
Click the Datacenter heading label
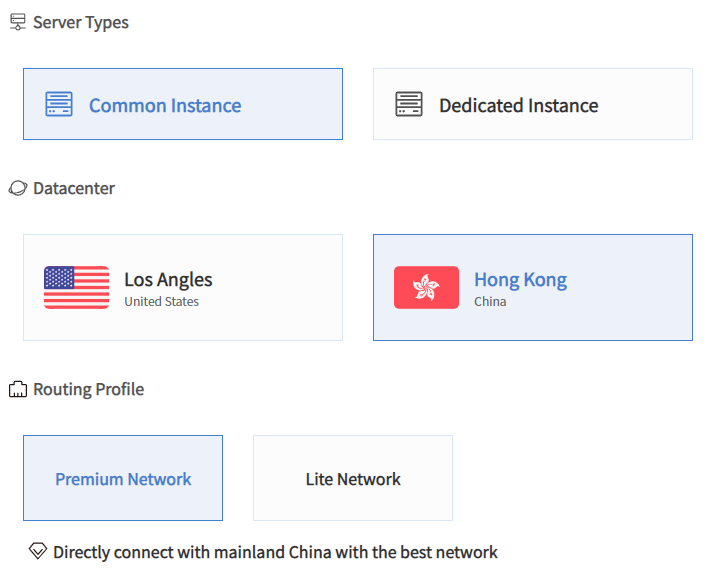tap(74, 188)
